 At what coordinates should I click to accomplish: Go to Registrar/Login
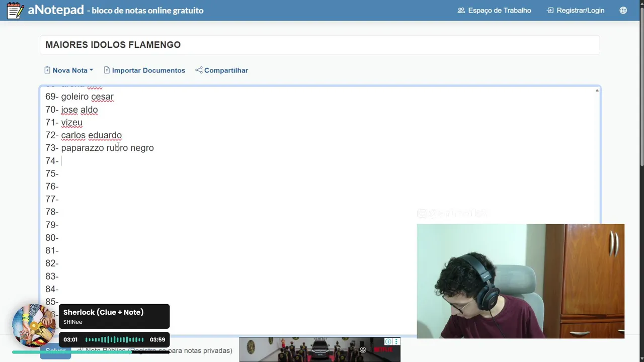coord(576,10)
